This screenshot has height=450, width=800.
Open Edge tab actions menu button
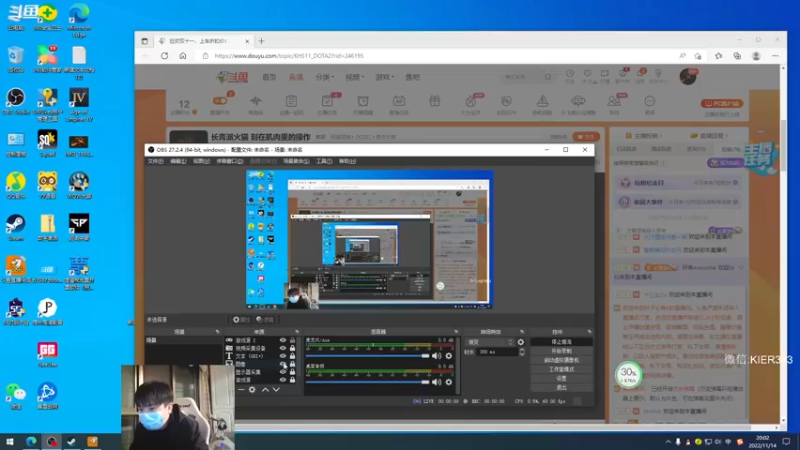(144, 41)
